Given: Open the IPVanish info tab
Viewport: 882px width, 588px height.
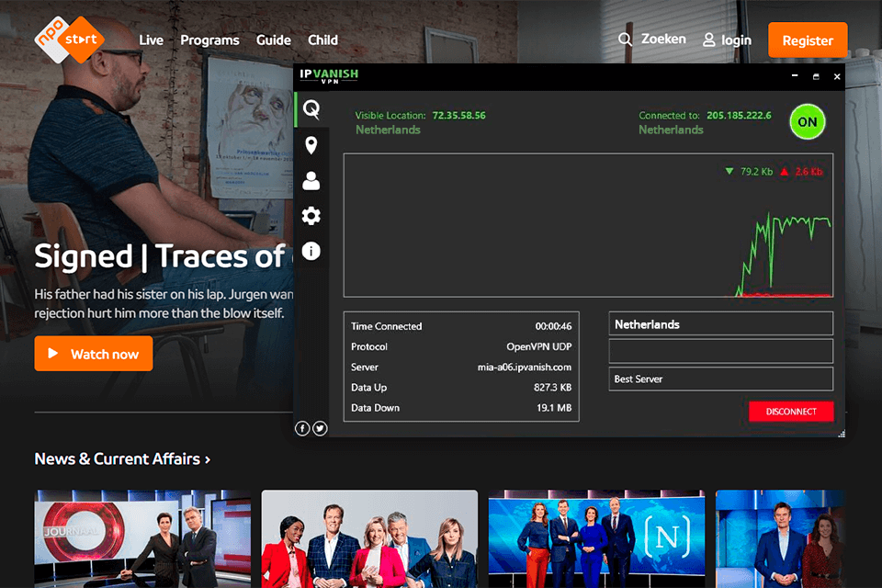Looking at the screenshot, I should pyautogui.click(x=311, y=251).
